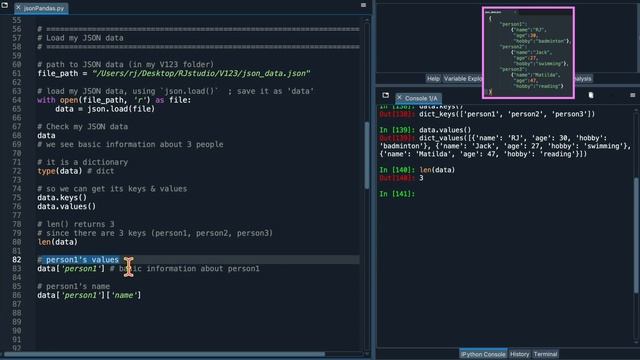Image resolution: width=640 pixels, height=360 pixels.
Task: Switch to the Variable Explorer tab
Action: [x=463, y=78]
